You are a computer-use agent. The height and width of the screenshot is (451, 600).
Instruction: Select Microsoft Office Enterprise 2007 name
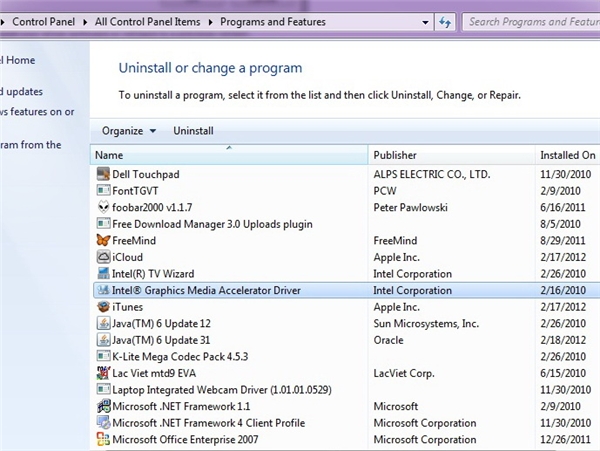185,440
